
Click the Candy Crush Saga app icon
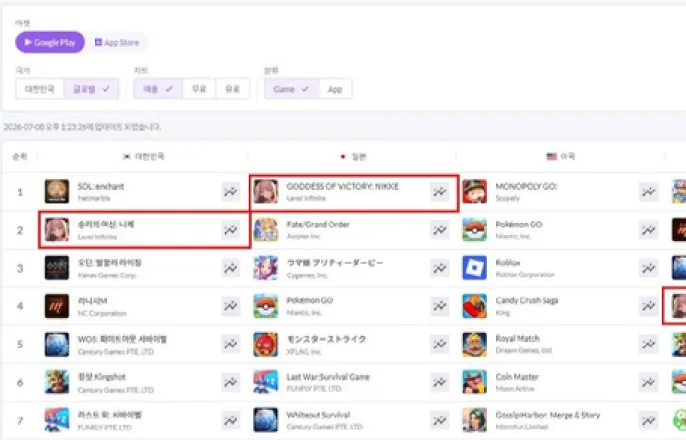(475, 306)
